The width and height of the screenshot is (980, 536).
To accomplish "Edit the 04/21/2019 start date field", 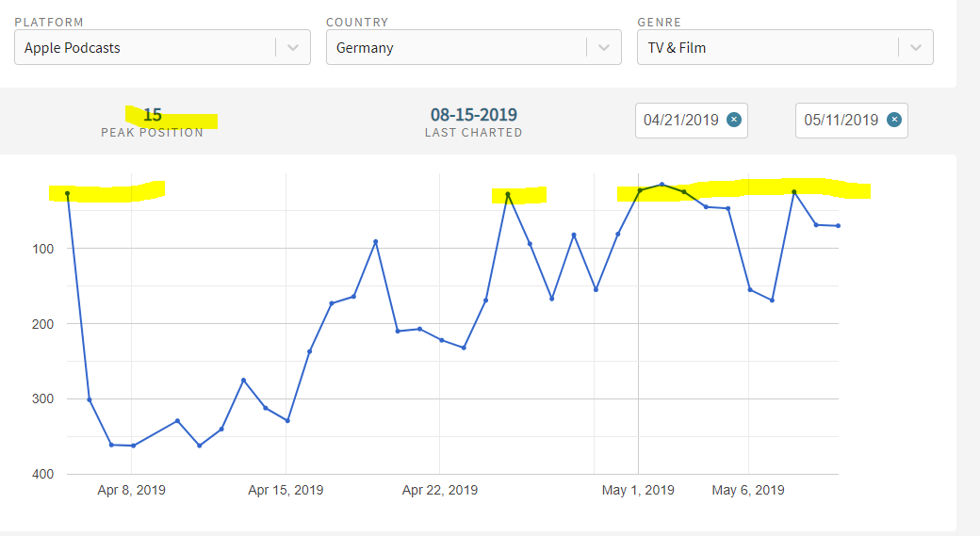I will coord(692,121).
